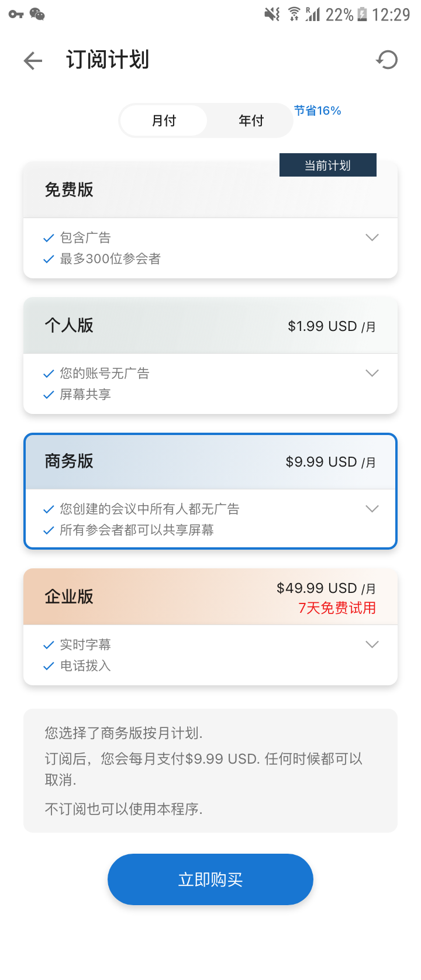The width and height of the screenshot is (421, 980).
Task: Expand the 免费版 feature list
Action: [x=372, y=237]
